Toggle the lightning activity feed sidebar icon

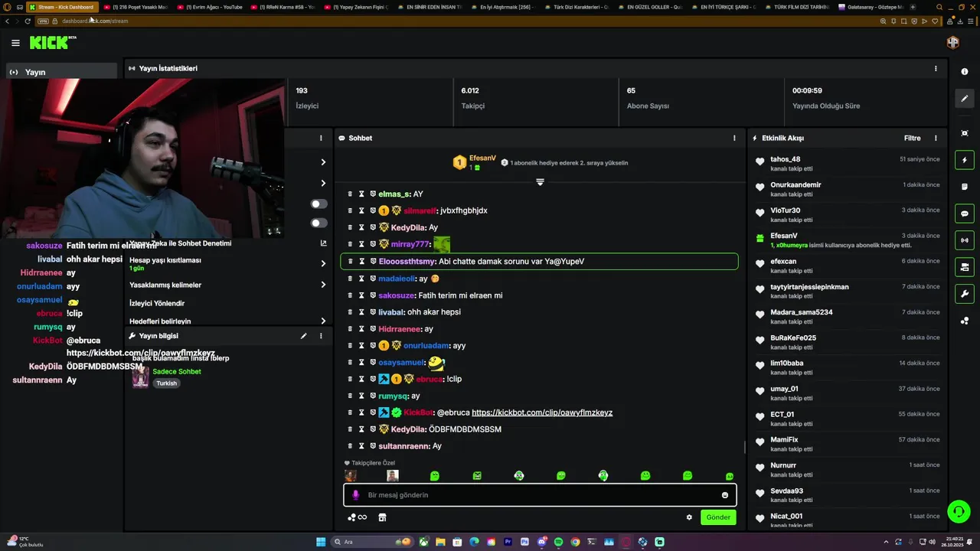pos(965,160)
